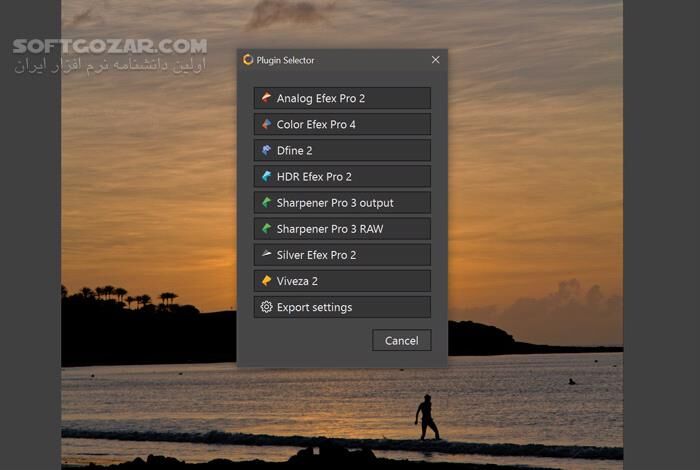Click the Sharpener Pro 3 RAW icon
This screenshot has width=700, height=470.
click(266, 228)
